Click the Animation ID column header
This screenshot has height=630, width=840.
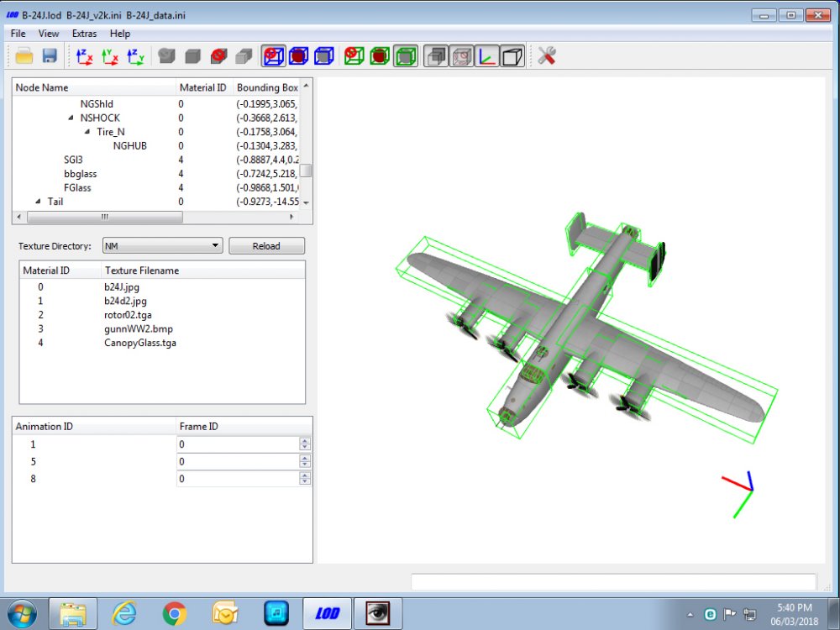pyautogui.click(x=94, y=427)
